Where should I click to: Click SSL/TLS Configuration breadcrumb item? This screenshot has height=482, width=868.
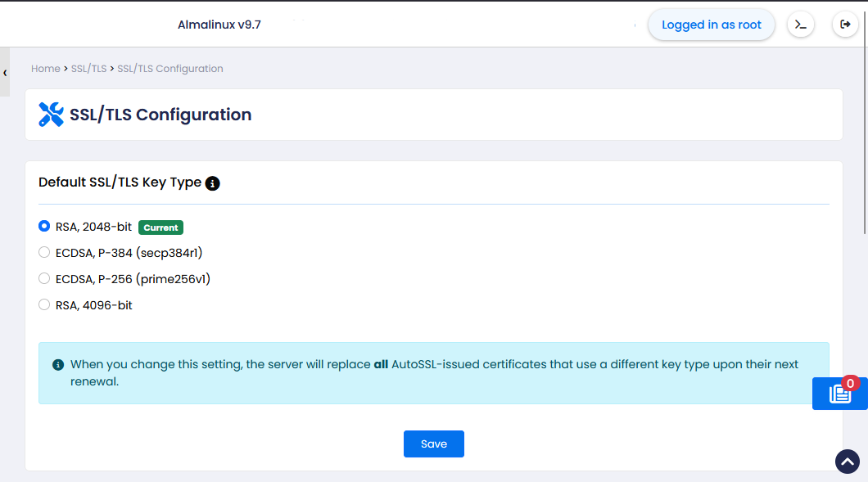tap(170, 69)
